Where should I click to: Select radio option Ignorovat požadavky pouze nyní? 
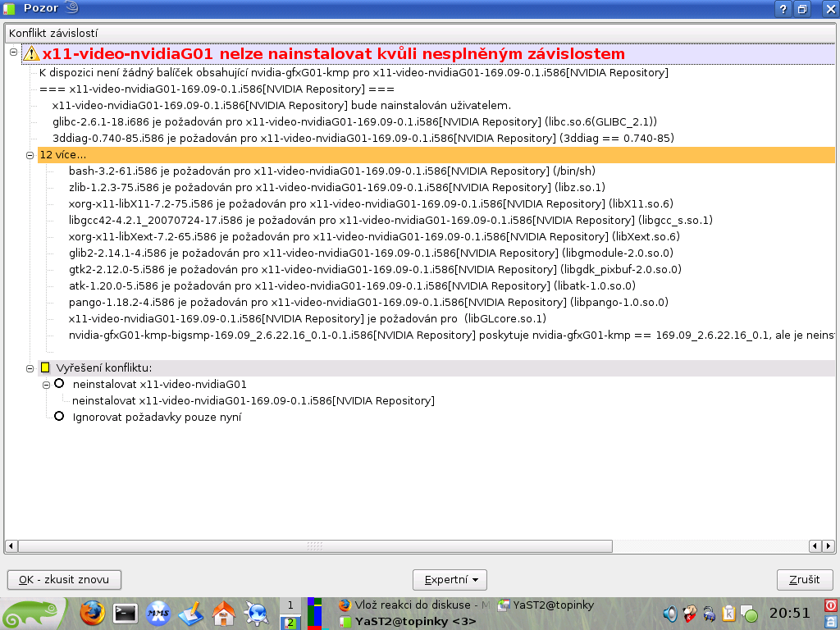point(59,416)
